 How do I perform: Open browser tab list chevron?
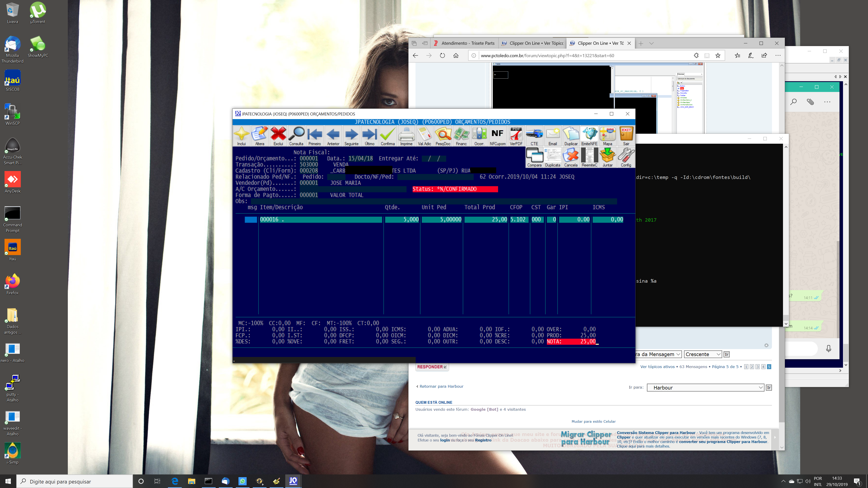(651, 43)
